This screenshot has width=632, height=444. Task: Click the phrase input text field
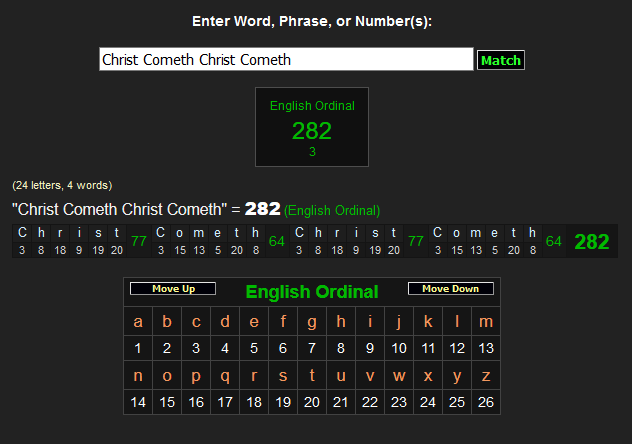(x=286, y=60)
